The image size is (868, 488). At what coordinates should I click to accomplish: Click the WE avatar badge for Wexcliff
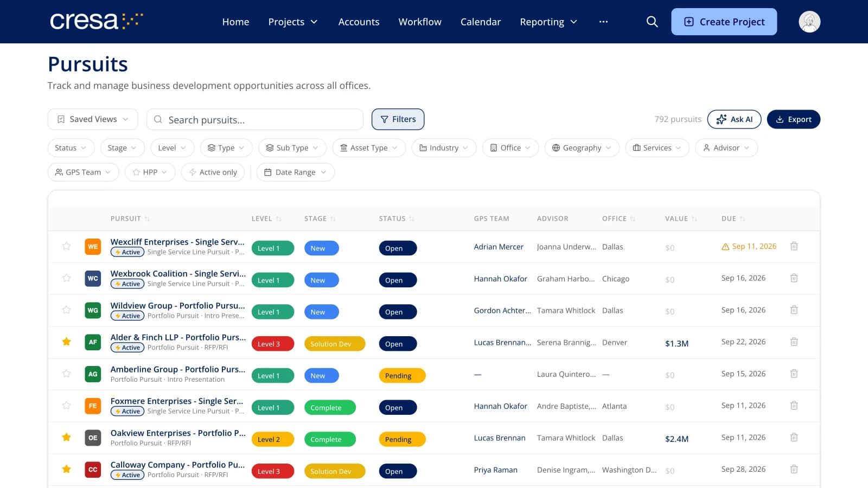point(93,247)
